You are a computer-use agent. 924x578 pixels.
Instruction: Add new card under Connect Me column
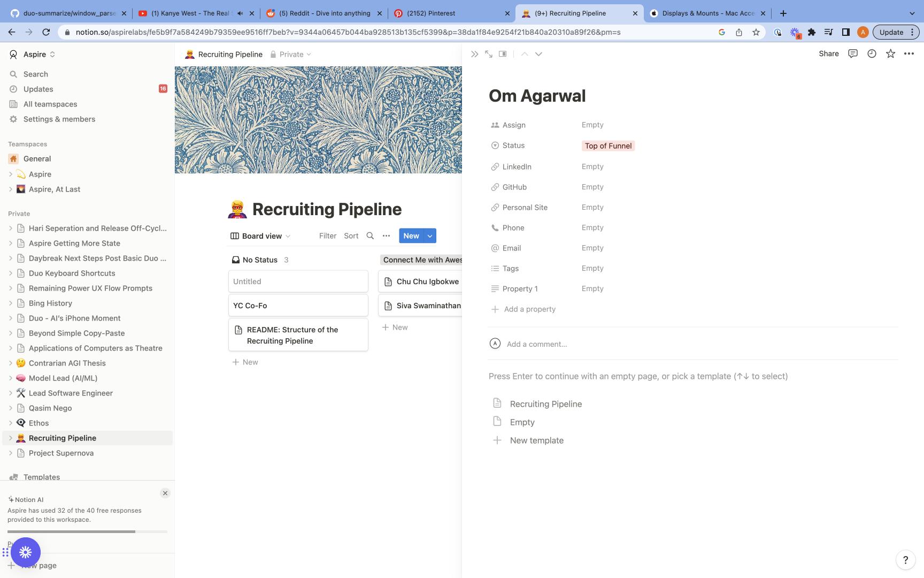pos(395,328)
